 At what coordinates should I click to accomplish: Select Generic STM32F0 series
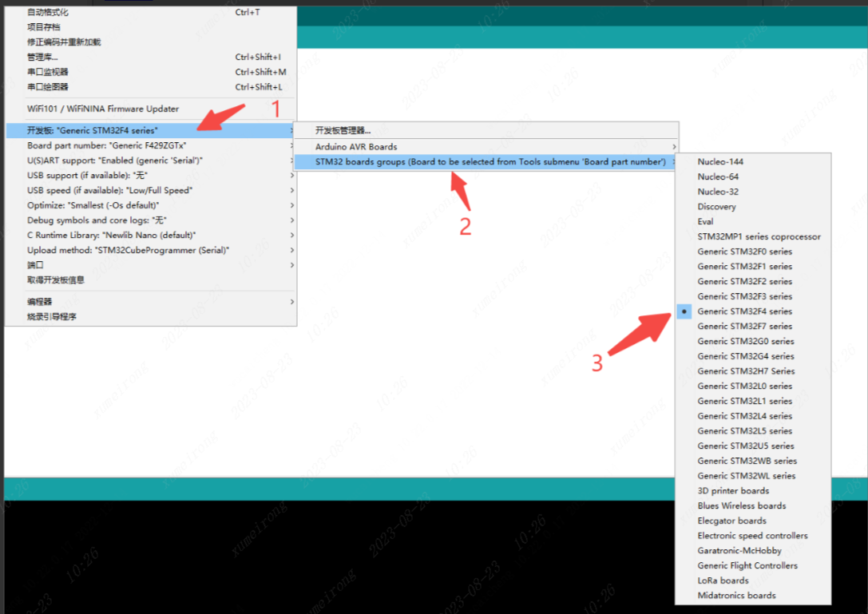pos(753,252)
